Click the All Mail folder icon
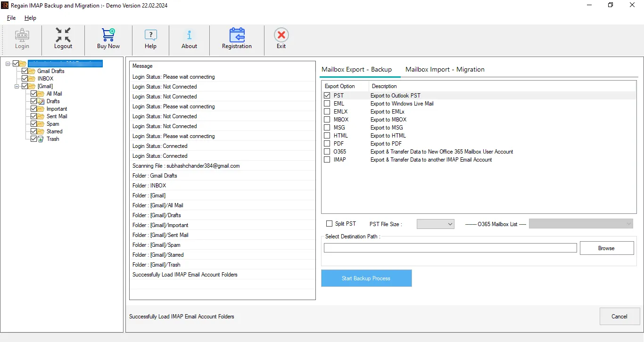This screenshot has width=644, height=342. (x=41, y=94)
